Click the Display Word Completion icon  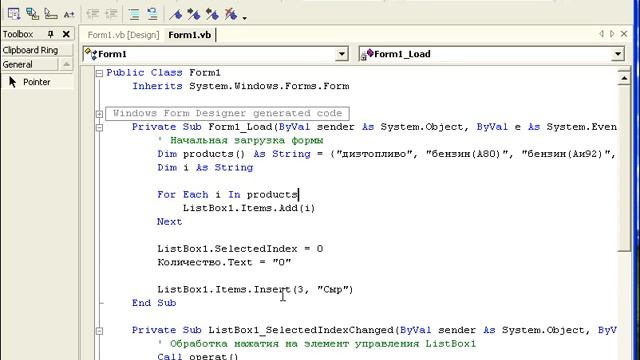coord(69,14)
